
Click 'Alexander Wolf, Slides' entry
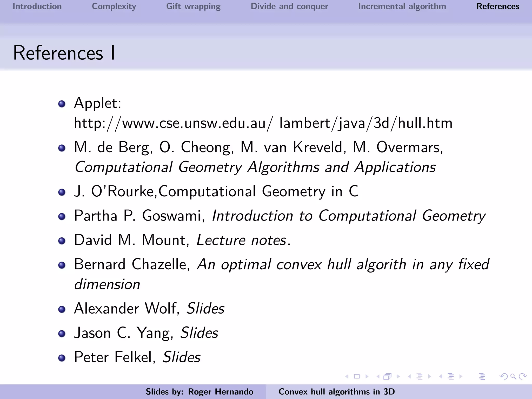(x=149, y=309)
